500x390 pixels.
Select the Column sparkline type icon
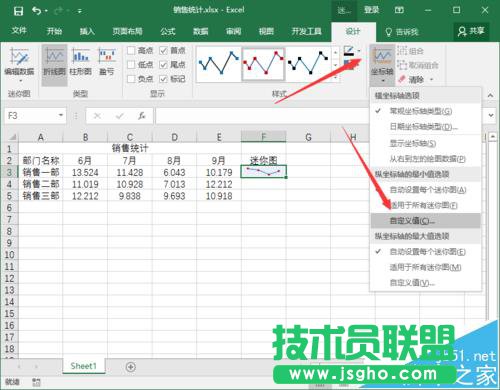(81, 56)
